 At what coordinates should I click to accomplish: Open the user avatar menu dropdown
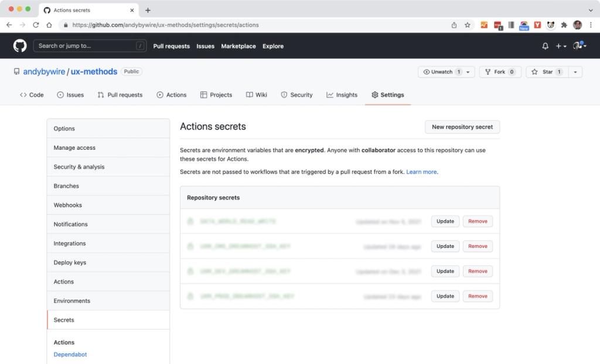[579, 46]
